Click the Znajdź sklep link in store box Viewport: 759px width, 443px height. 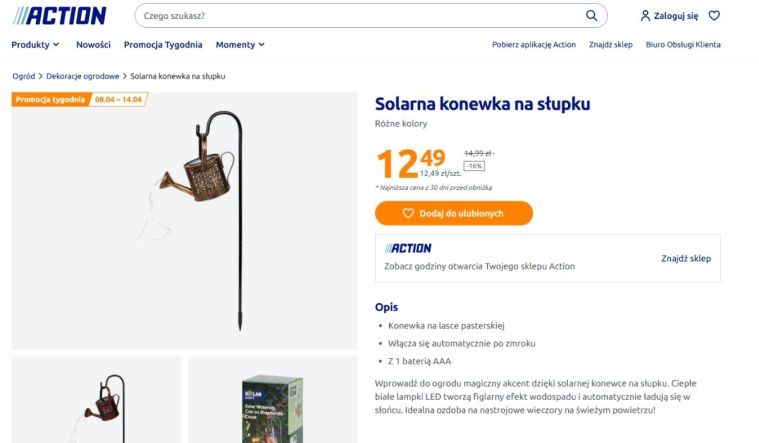[x=686, y=258]
